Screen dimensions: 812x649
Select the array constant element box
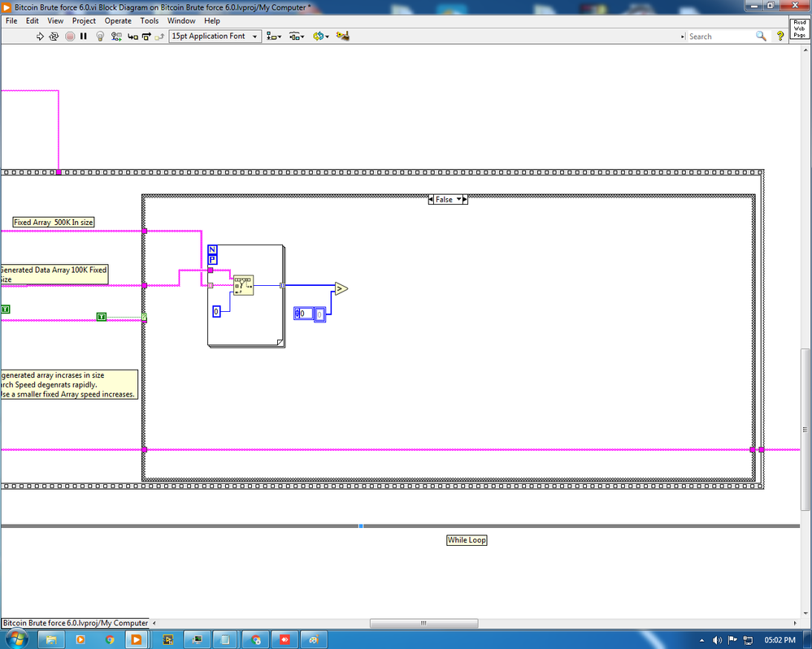point(320,314)
